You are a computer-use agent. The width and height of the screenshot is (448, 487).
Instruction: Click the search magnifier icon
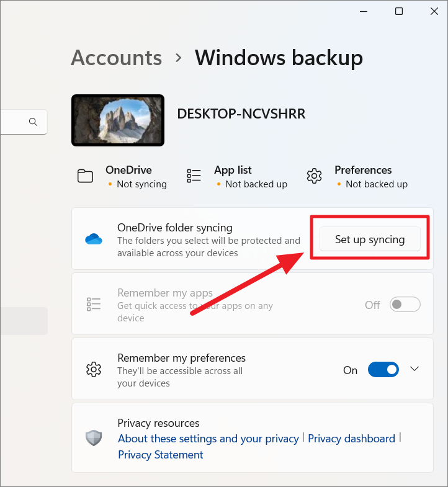click(x=34, y=122)
